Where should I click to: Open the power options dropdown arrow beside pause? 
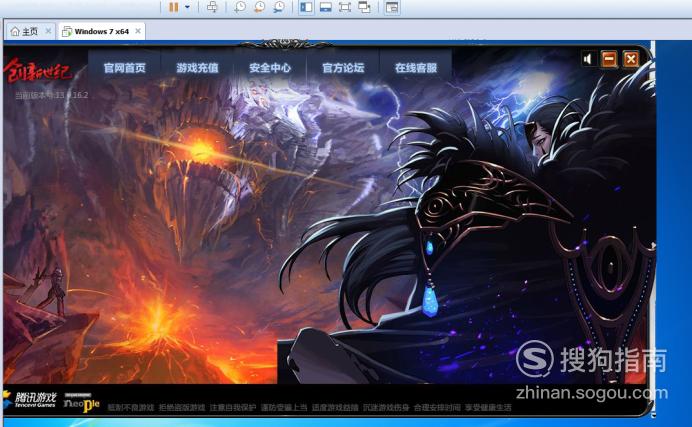pyautogui.click(x=188, y=7)
